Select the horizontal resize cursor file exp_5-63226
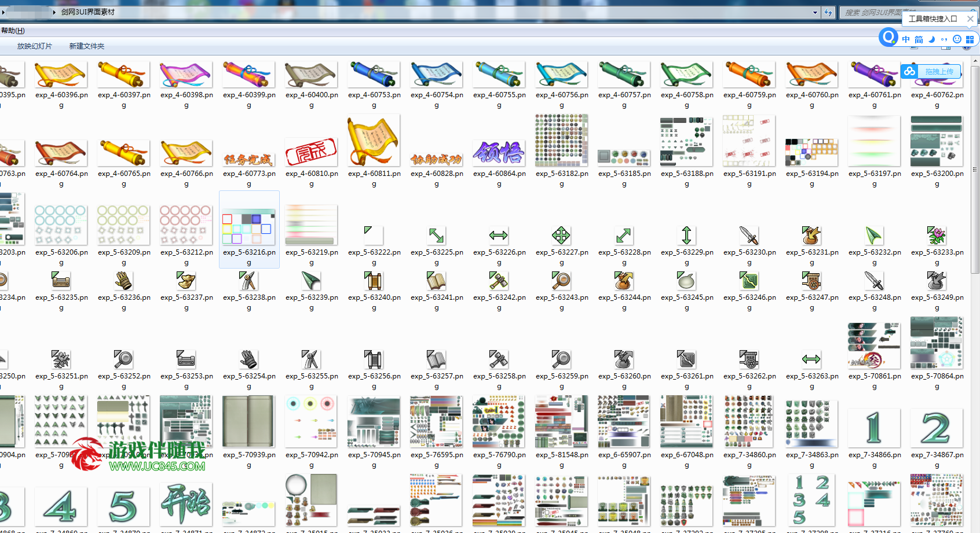980x533 pixels. tap(499, 235)
